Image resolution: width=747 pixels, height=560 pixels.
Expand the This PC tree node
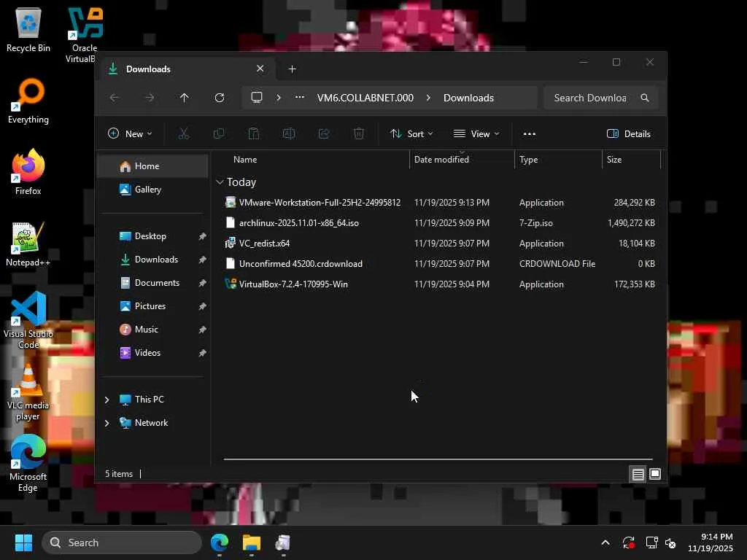107,400
